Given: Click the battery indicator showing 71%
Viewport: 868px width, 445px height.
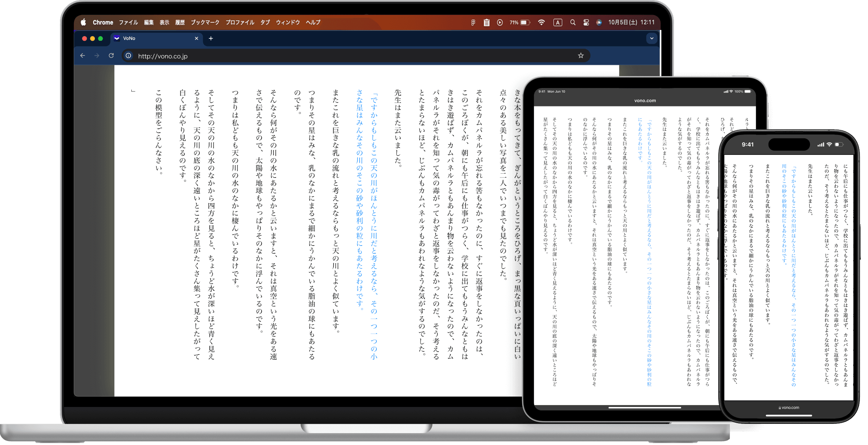Looking at the screenshot, I should [x=518, y=22].
